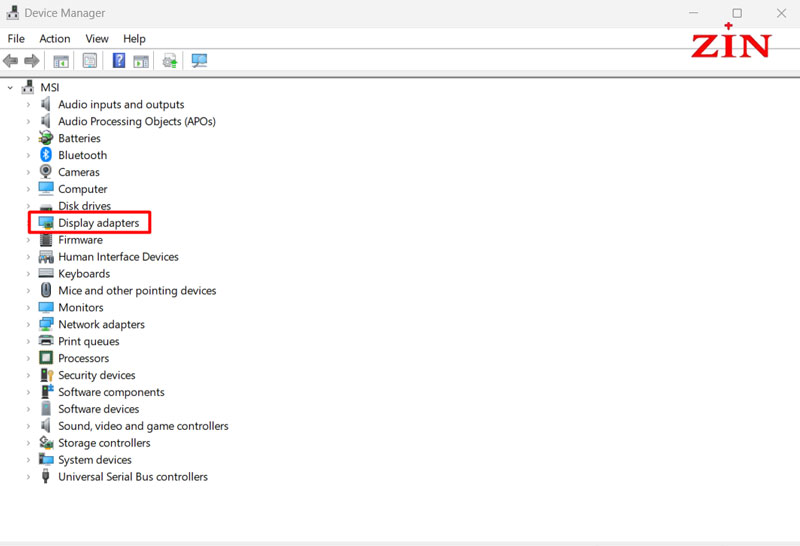Click the Software devices icon

pos(46,408)
